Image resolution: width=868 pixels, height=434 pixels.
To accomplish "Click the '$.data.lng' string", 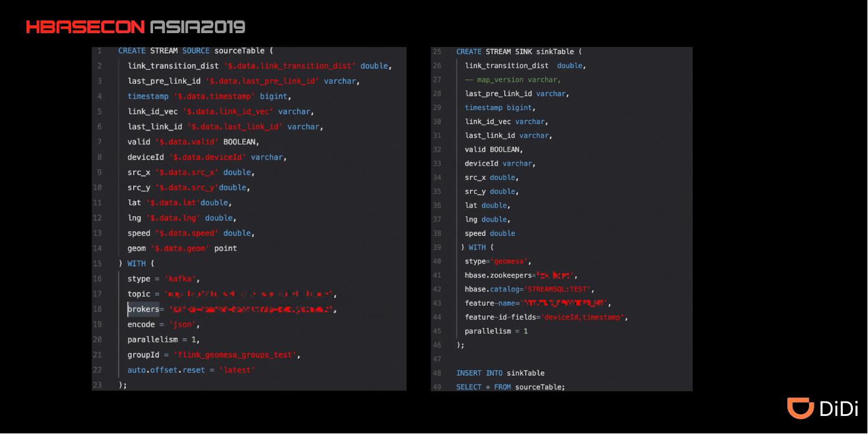I will 173,218.
